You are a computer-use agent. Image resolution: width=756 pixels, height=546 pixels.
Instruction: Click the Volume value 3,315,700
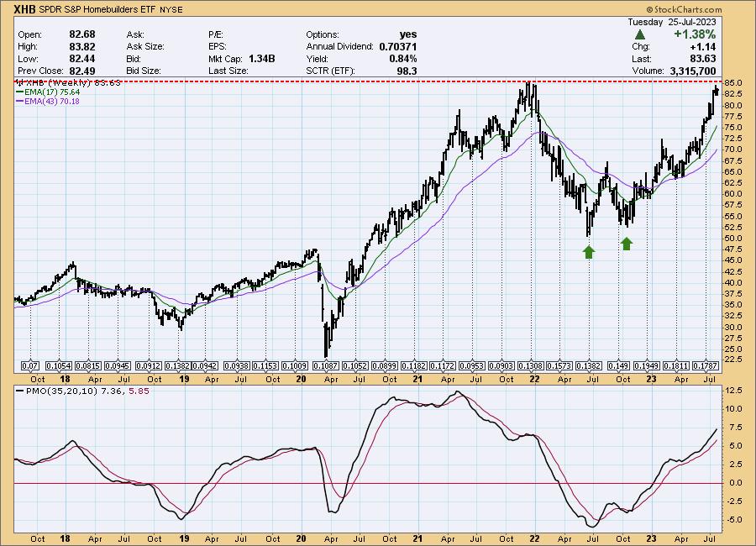pyautogui.click(x=693, y=71)
